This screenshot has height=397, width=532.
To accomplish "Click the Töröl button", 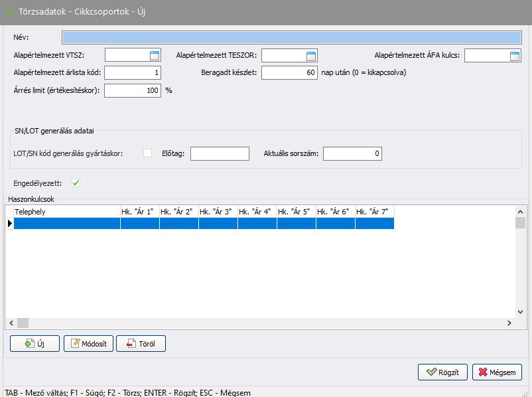I will 141,343.
